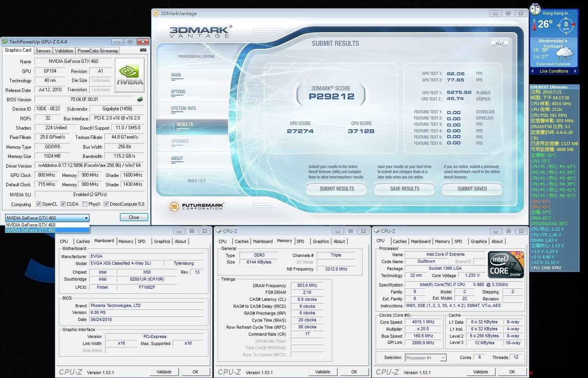Click the SUBMIT SAVED button

(472, 189)
